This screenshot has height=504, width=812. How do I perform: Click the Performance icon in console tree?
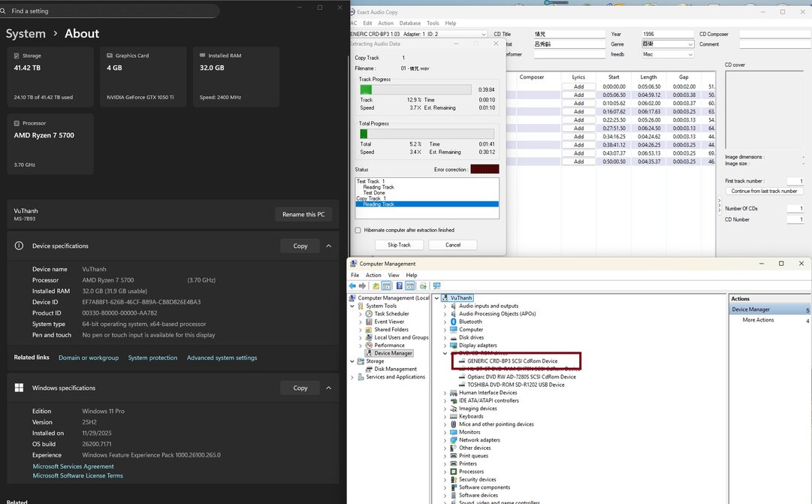[369, 345]
